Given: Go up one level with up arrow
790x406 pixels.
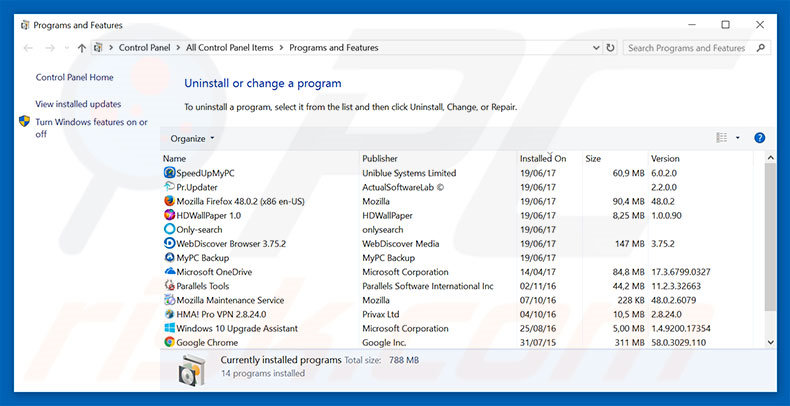Looking at the screenshot, I should pos(82,48).
